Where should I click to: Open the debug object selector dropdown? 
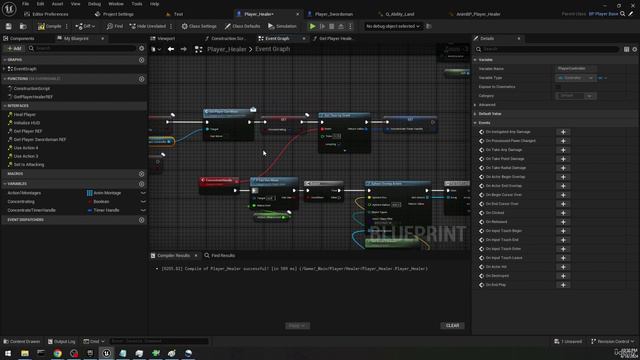pyautogui.click(x=392, y=26)
